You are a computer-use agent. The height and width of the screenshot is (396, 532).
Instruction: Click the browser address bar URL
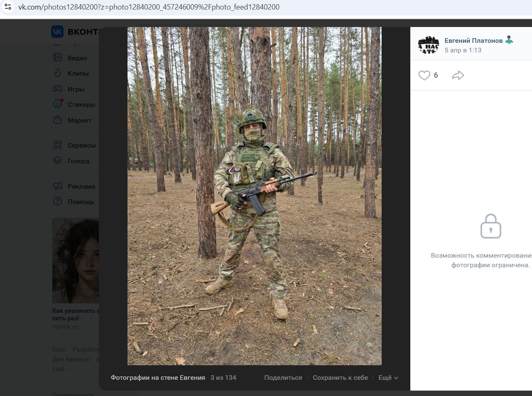point(149,7)
